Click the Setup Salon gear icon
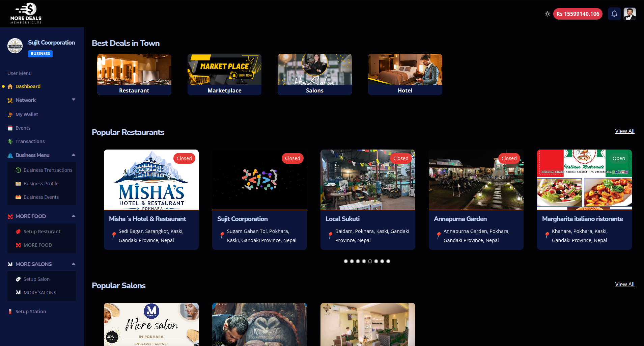Viewport: 644px width, 346px height. point(18,279)
